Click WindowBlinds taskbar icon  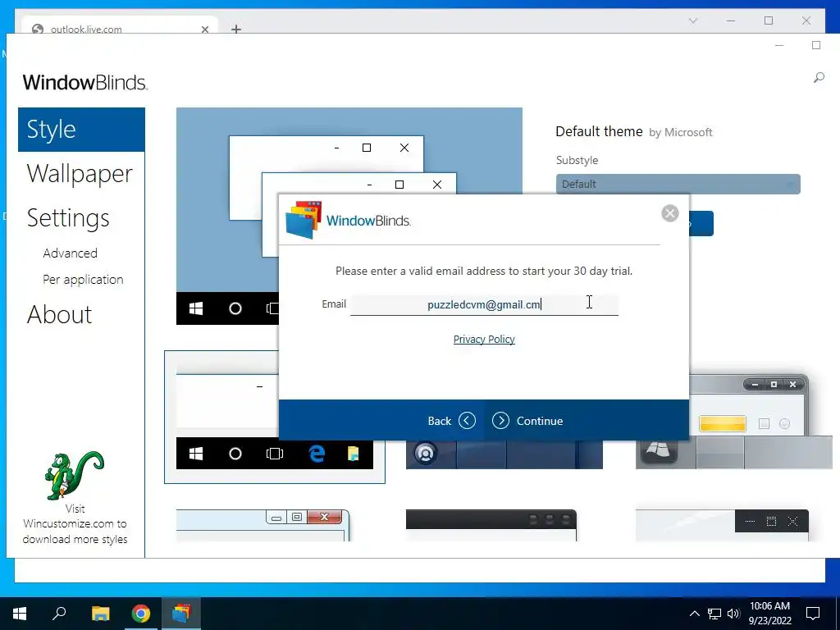[181, 614]
